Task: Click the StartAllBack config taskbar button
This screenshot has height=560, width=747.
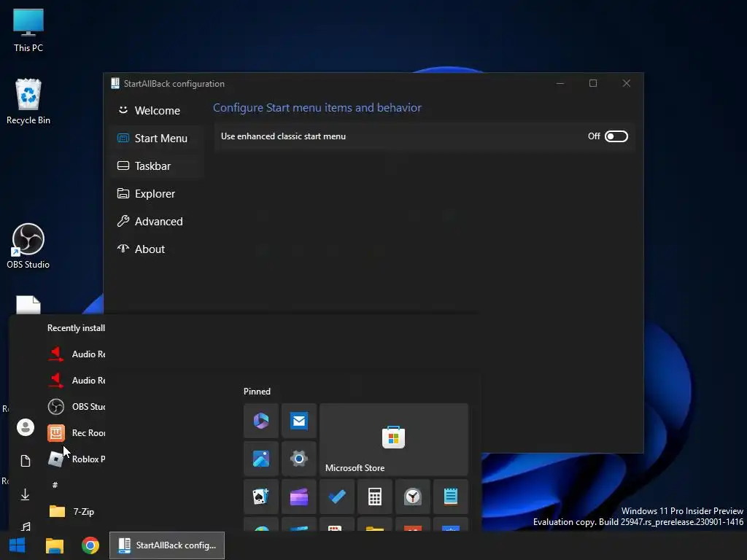Action: click(167, 545)
